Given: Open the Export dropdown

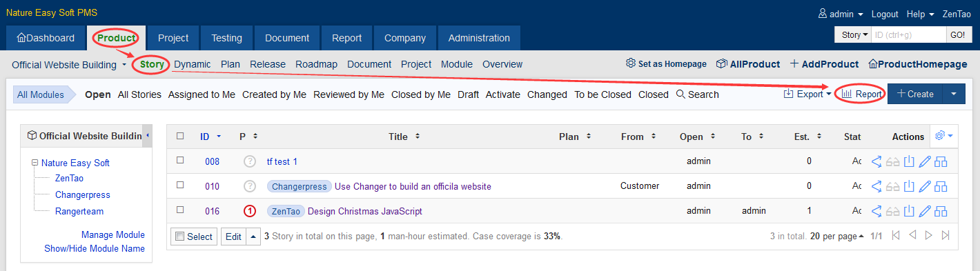Looking at the screenshot, I should point(807,94).
